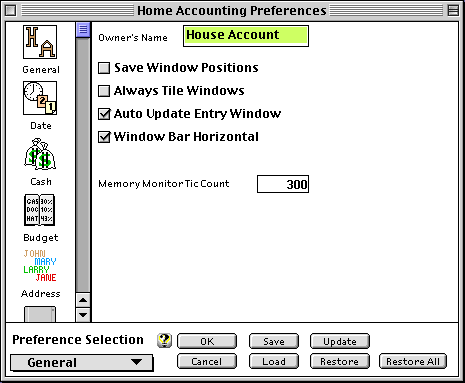This screenshot has width=465, height=383.
Task: Click the OK button
Action: pyautogui.click(x=207, y=341)
